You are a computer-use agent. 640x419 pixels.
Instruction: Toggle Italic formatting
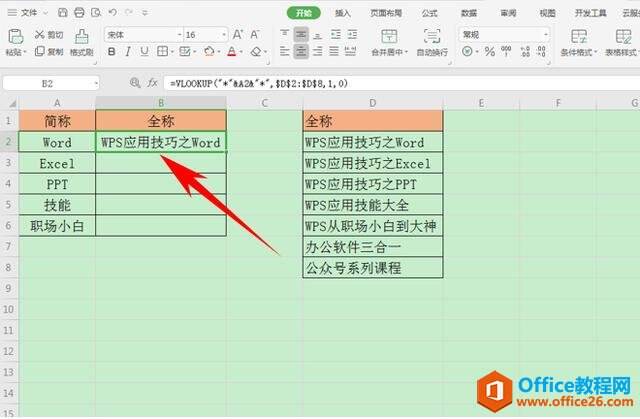pos(128,51)
